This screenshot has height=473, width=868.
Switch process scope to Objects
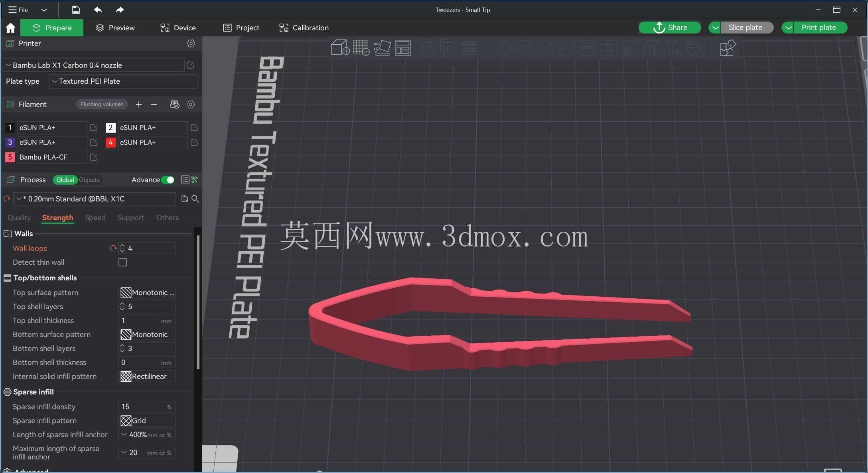point(89,180)
